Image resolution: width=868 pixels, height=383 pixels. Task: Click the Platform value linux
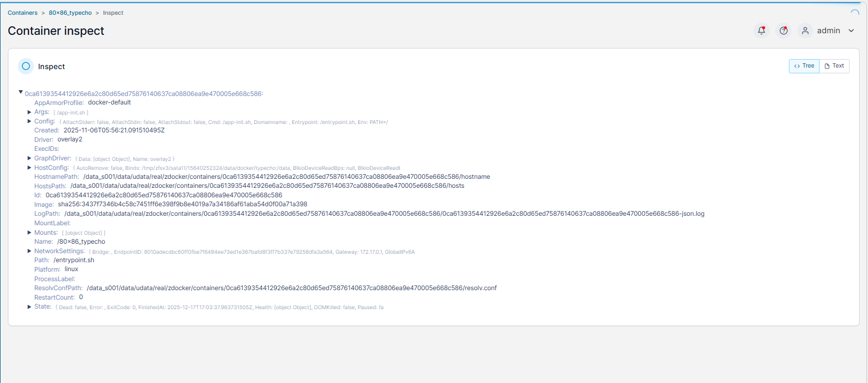click(71, 269)
